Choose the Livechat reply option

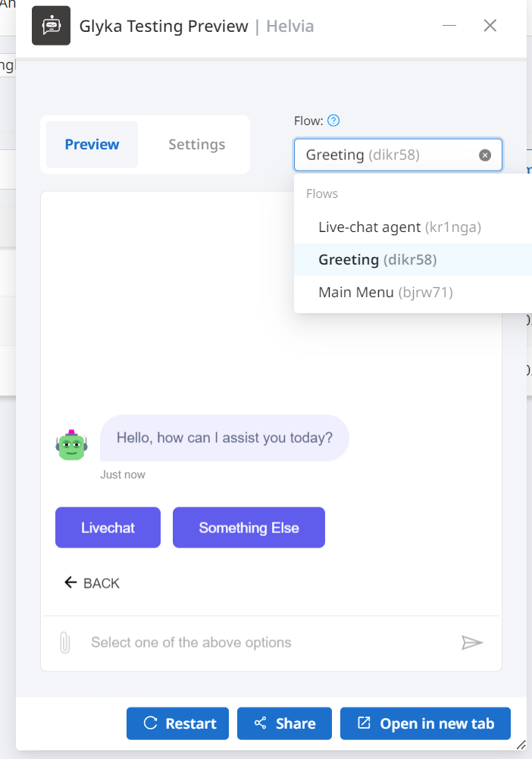tap(108, 528)
